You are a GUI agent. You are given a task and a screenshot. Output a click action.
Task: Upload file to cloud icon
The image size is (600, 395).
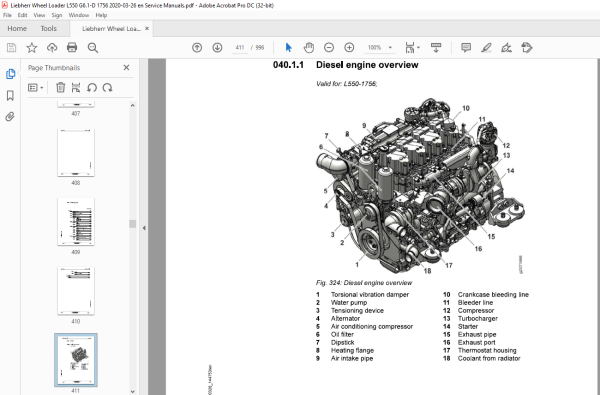52,47
